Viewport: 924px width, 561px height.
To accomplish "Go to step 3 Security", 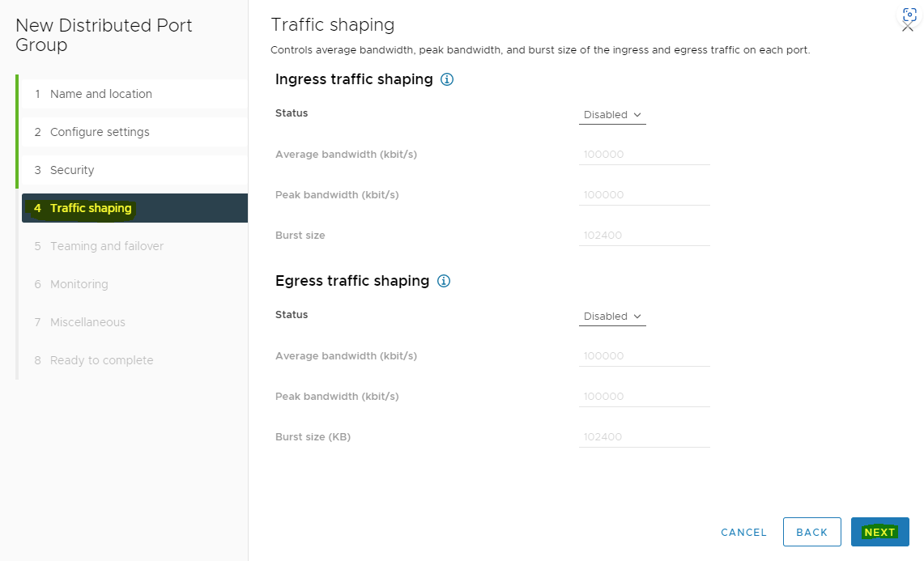I will (134, 170).
